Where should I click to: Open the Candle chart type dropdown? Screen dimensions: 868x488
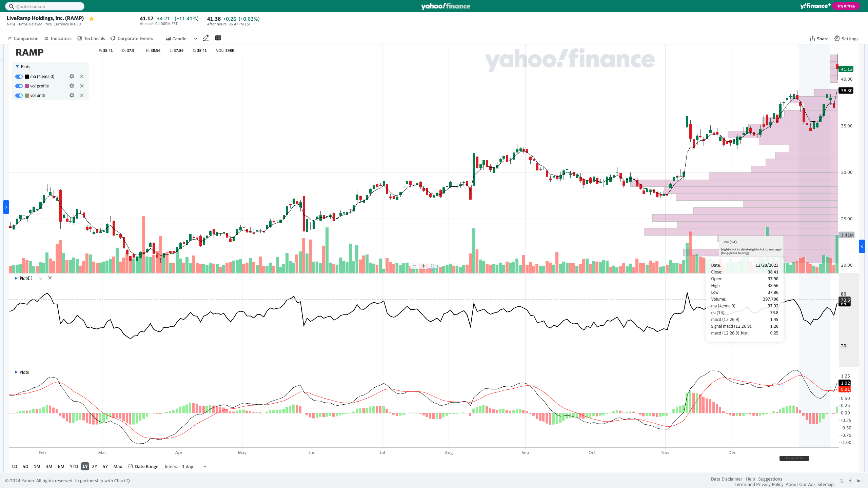click(196, 39)
